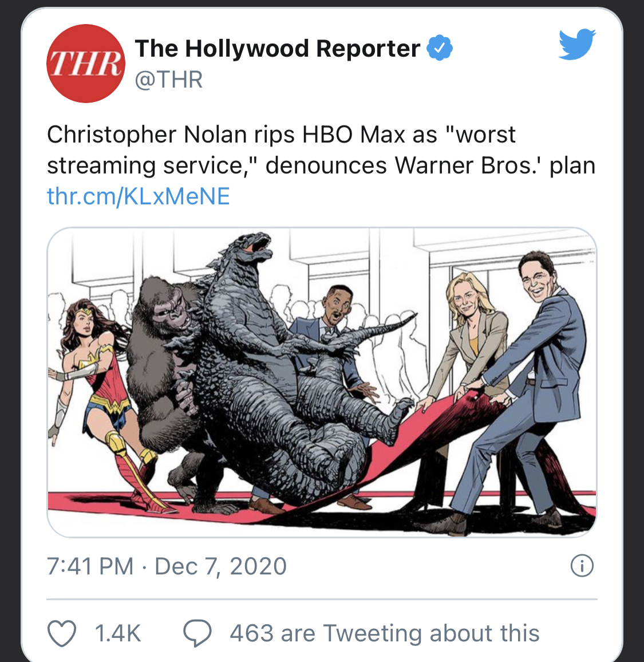This screenshot has width=644, height=662.
Task: Open the red THR profile avatar
Action: [86, 64]
